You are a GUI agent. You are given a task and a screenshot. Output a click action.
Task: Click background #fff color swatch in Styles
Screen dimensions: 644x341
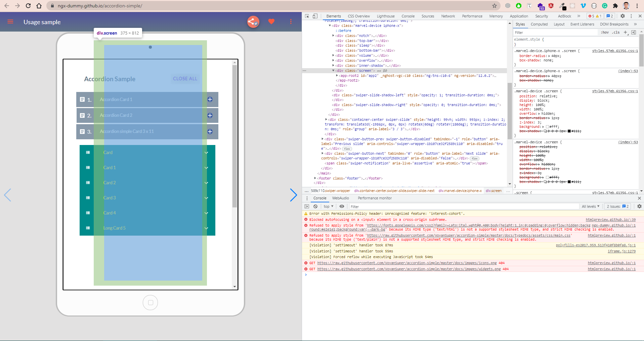tap(548, 127)
